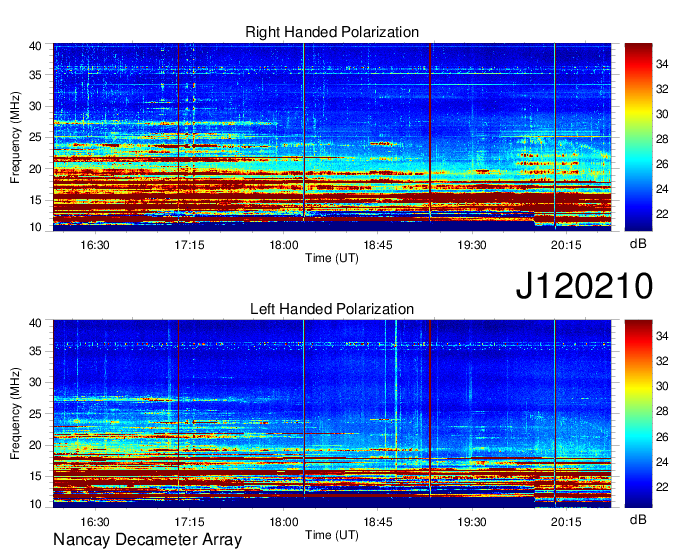Click the 30 dB value on Right Handed colorbar
Viewport: 680px width, 552px height.
662,114
